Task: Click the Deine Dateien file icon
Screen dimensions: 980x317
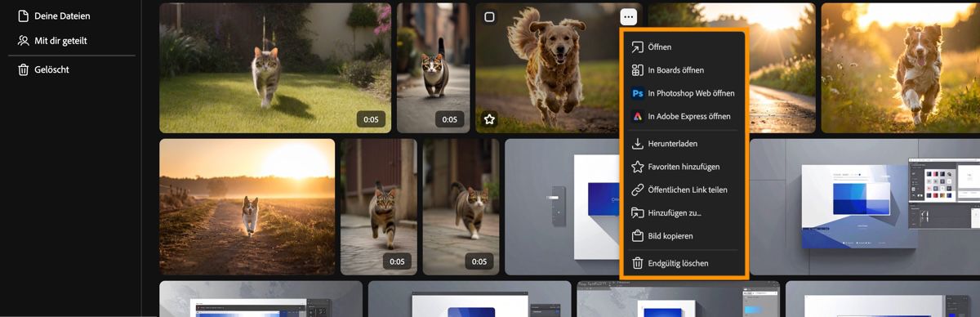Action: pos(23,16)
